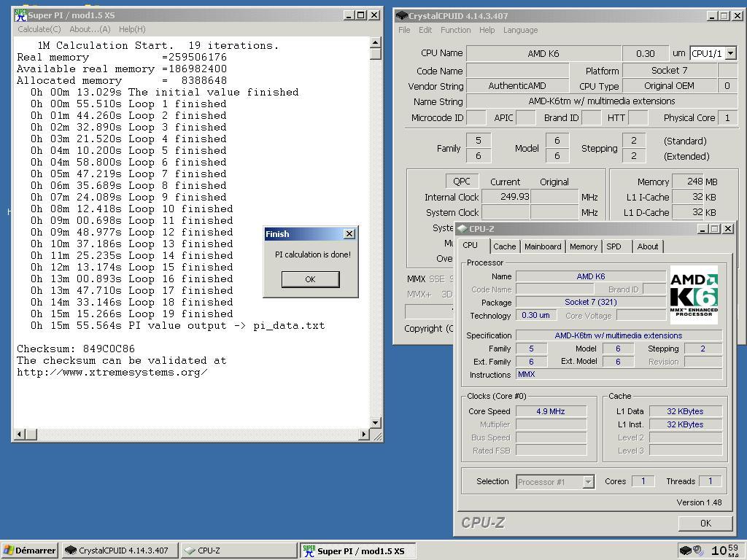This screenshot has width=747, height=560.
Task: Switch to the Cache tab in CPU-Z
Action: (x=505, y=246)
